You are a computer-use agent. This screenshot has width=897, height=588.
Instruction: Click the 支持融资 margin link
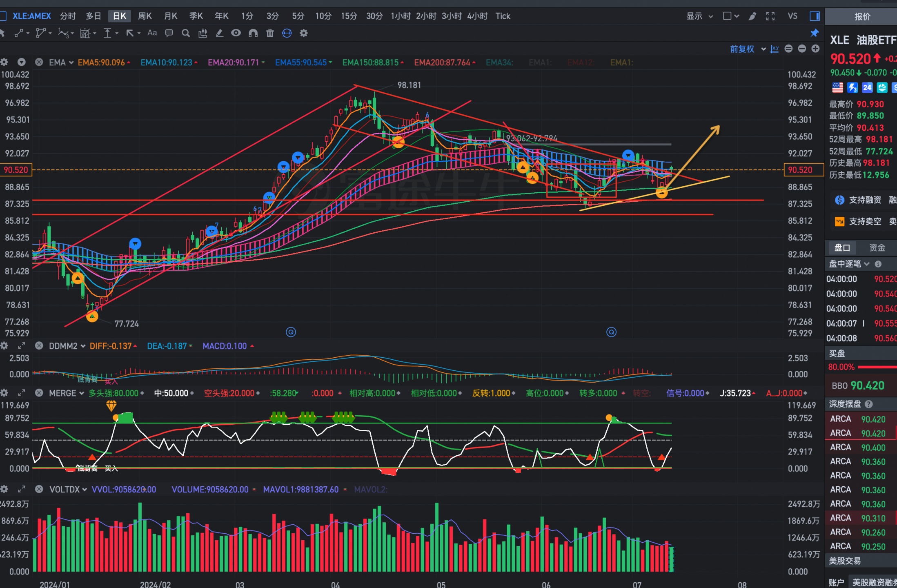(x=864, y=200)
